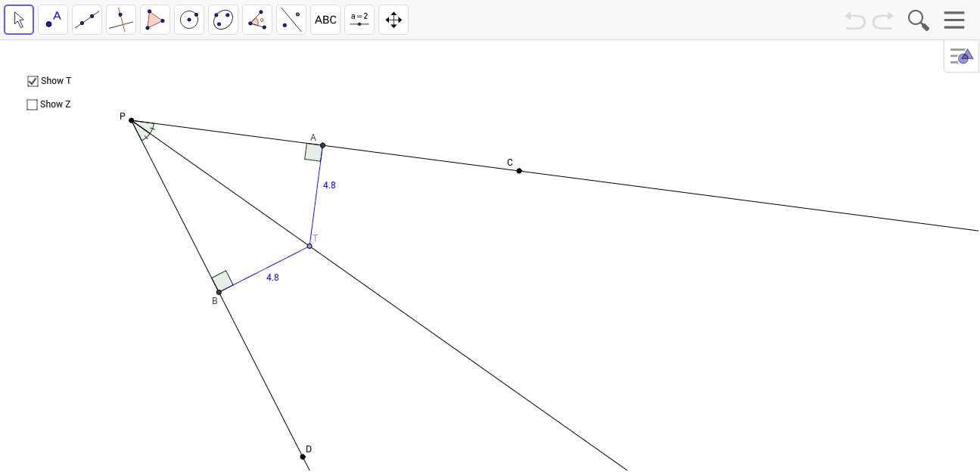The height and width of the screenshot is (472, 980).
Task: Click point C on the upper ray
Action: point(519,171)
